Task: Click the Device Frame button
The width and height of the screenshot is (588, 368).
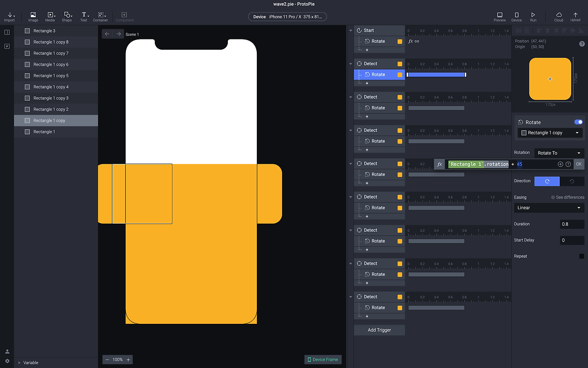Action: pos(322,359)
